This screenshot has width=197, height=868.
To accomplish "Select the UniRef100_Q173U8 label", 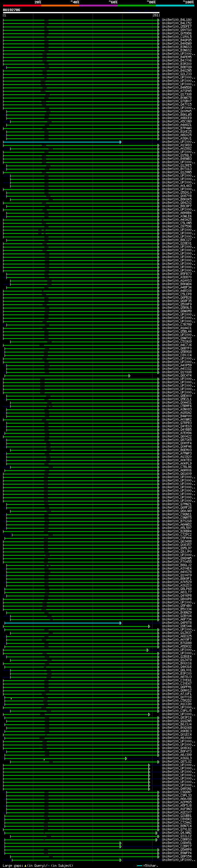I will coord(177,94).
